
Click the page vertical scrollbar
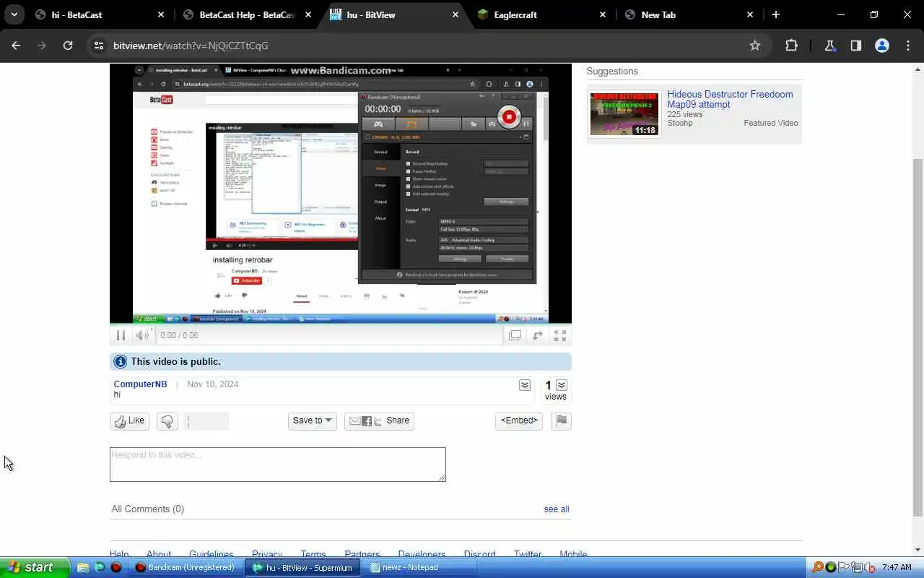coord(918,337)
